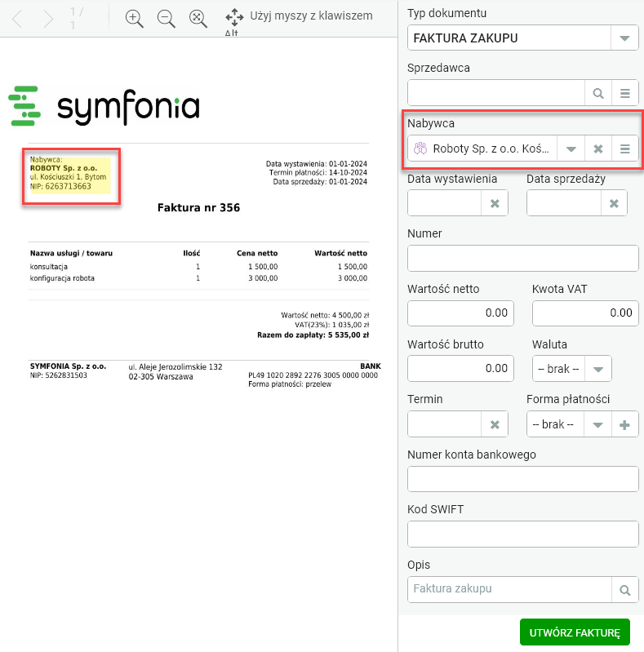Click the Kod SWIFT field
The height and width of the screenshot is (652, 644).
523,534
